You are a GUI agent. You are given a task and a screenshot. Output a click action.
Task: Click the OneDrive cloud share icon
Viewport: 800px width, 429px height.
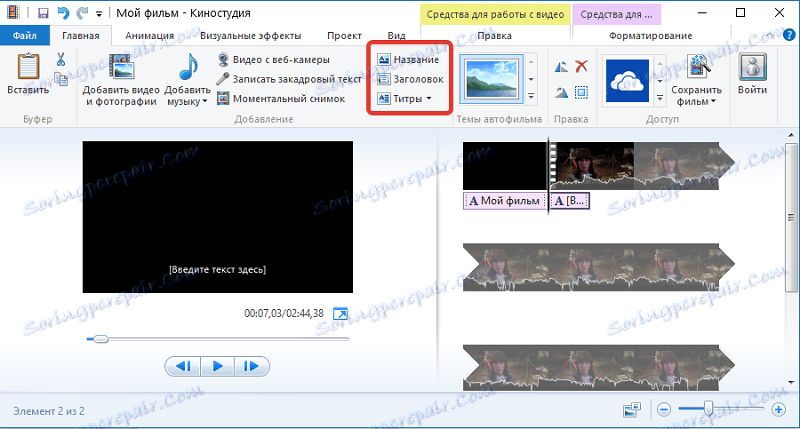(x=628, y=80)
